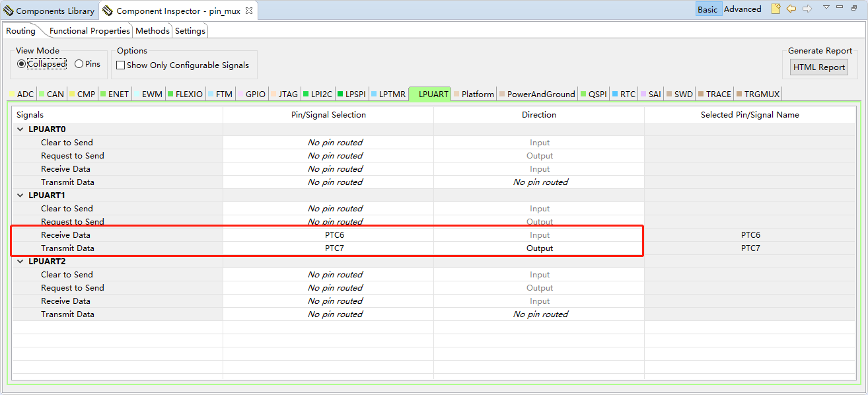Close the Component Inspector pin_mux tab
The width and height of the screenshot is (868, 395).
[x=248, y=11]
